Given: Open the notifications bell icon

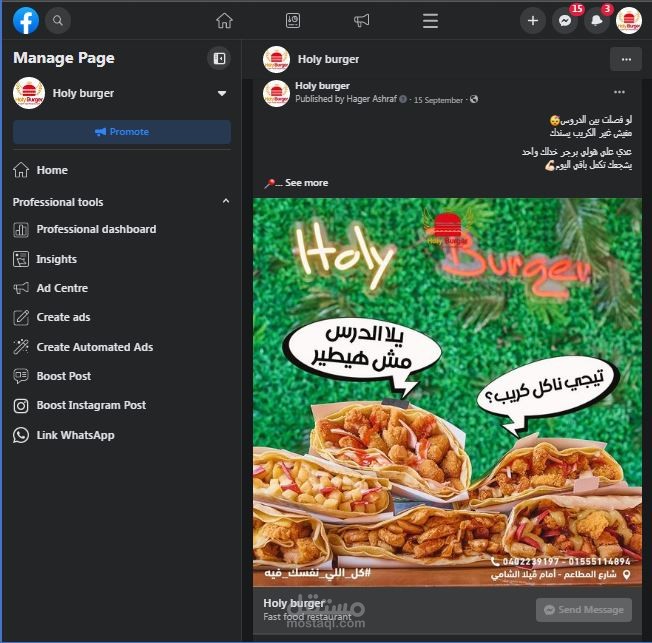Looking at the screenshot, I should [597, 20].
